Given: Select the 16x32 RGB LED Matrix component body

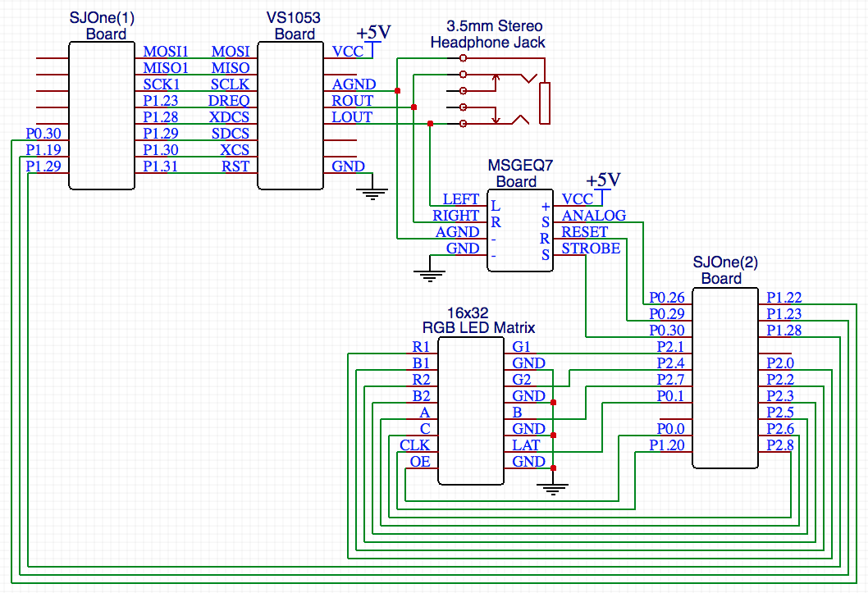Looking at the screenshot, I should 471,411.
